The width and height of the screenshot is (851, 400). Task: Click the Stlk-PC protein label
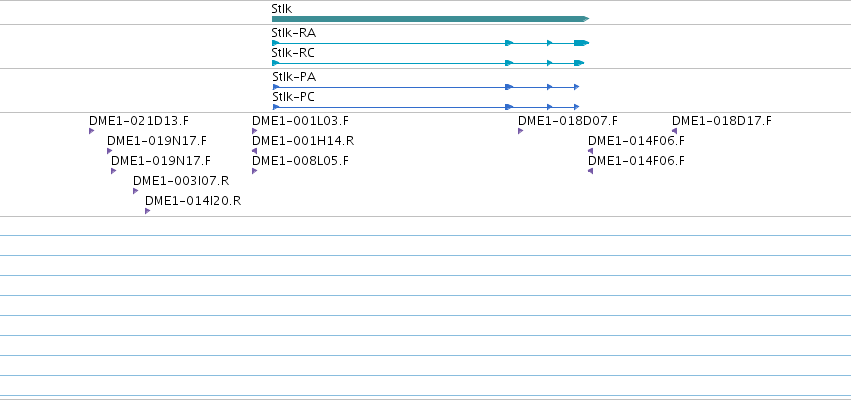click(x=293, y=97)
